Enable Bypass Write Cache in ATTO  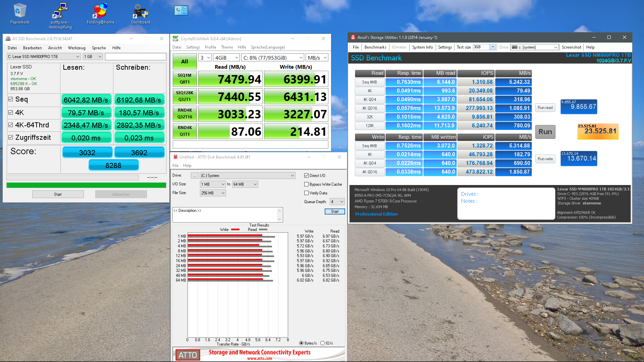coord(306,184)
